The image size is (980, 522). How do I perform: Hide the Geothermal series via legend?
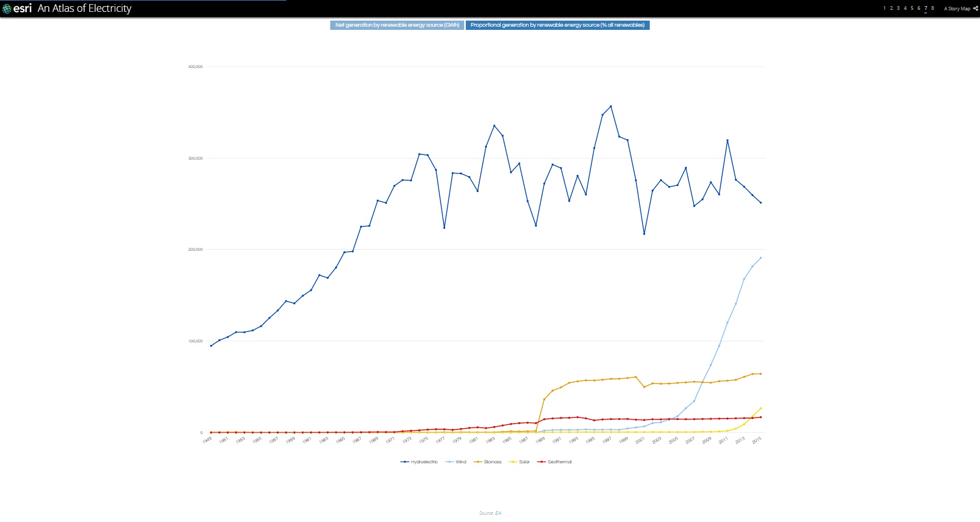554,462
